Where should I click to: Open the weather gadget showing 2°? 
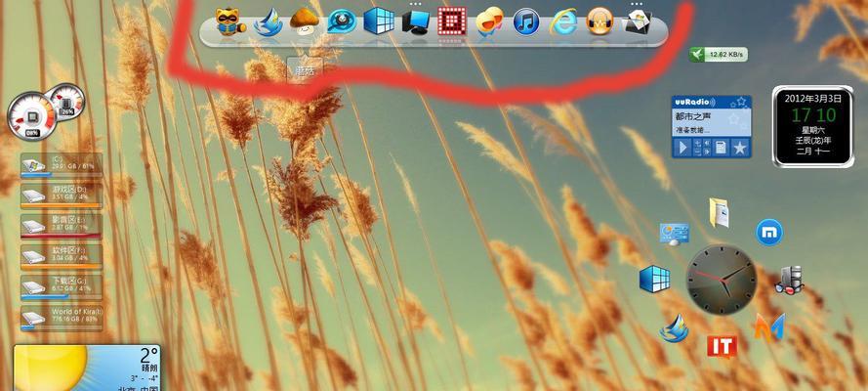click(88, 368)
